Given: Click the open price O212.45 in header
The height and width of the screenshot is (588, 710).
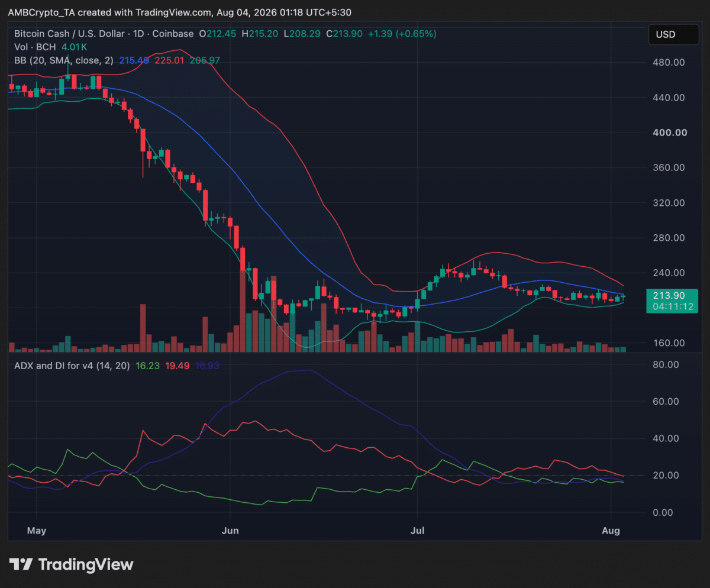Looking at the screenshot, I should (x=218, y=34).
